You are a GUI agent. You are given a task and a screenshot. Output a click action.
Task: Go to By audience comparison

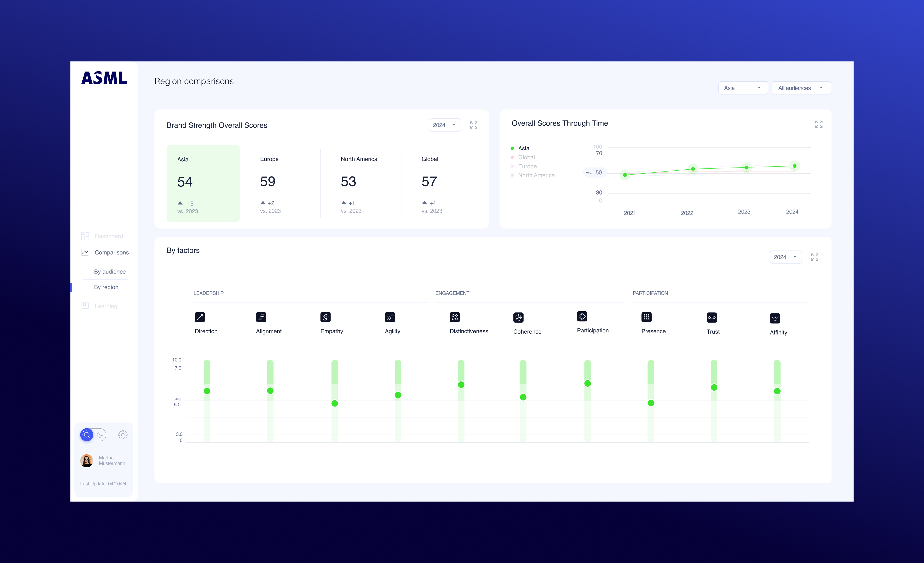pos(109,272)
